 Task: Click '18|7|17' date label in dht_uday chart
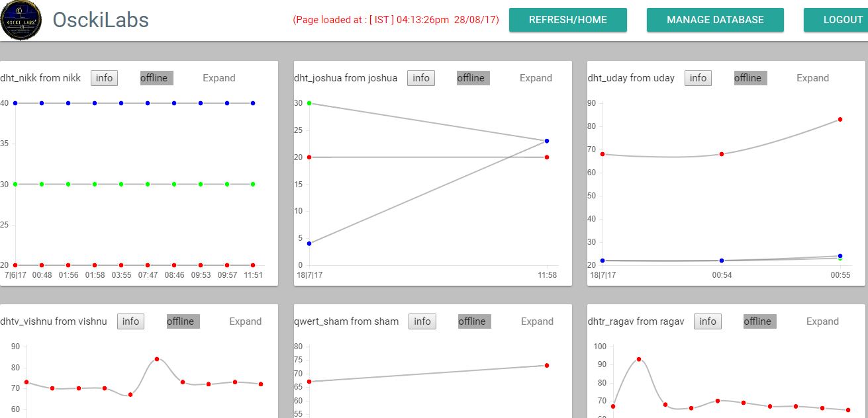(603, 275)
